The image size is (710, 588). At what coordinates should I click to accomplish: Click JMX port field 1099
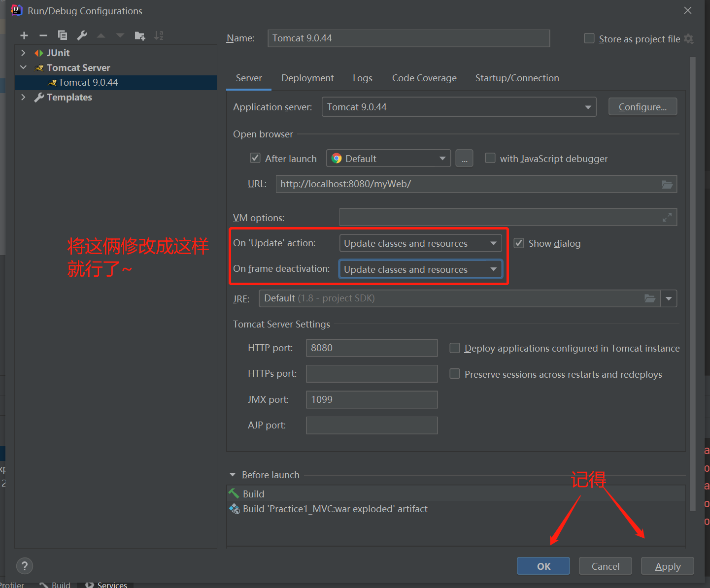372,399
